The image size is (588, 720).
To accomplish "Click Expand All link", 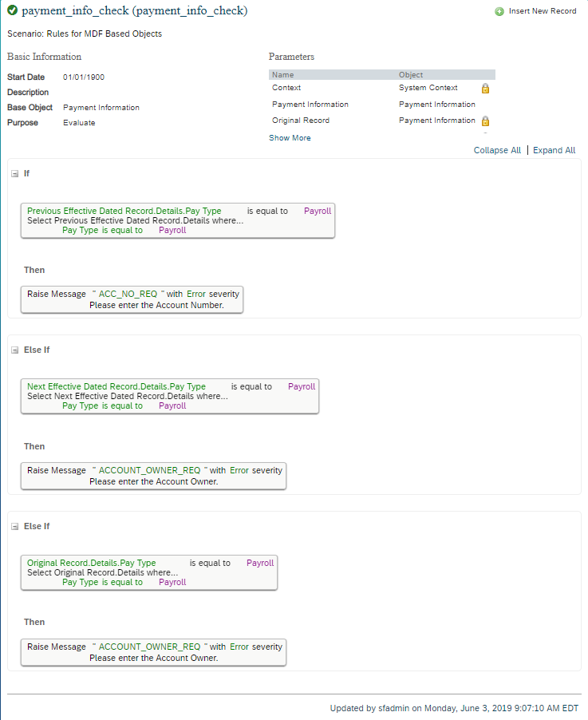I will point(554,150).
